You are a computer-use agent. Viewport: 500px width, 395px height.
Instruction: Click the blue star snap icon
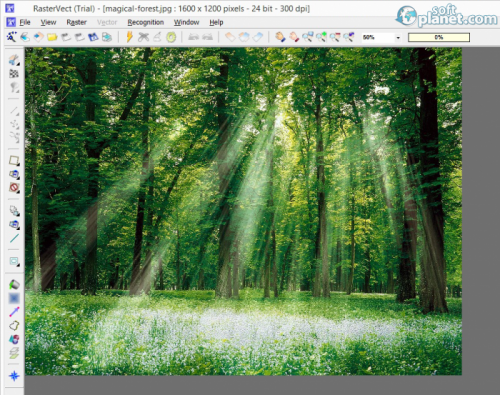coord(14,376)
